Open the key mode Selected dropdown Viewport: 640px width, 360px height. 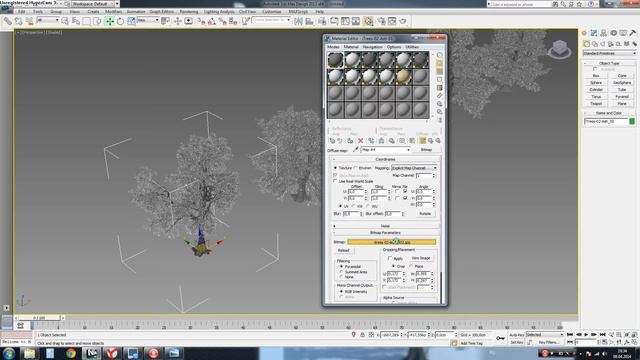[x=545, y=335]
